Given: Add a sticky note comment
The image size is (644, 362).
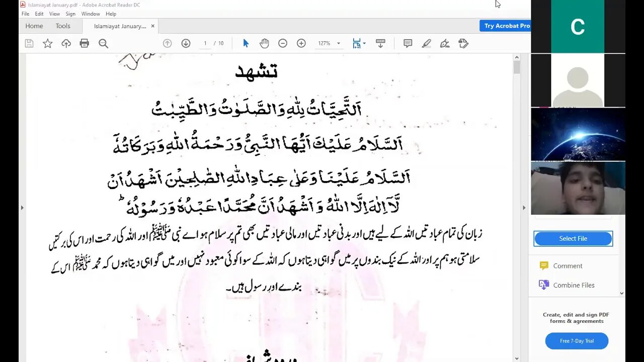Looking at the screenshot, I should click(x=408, y=43).
